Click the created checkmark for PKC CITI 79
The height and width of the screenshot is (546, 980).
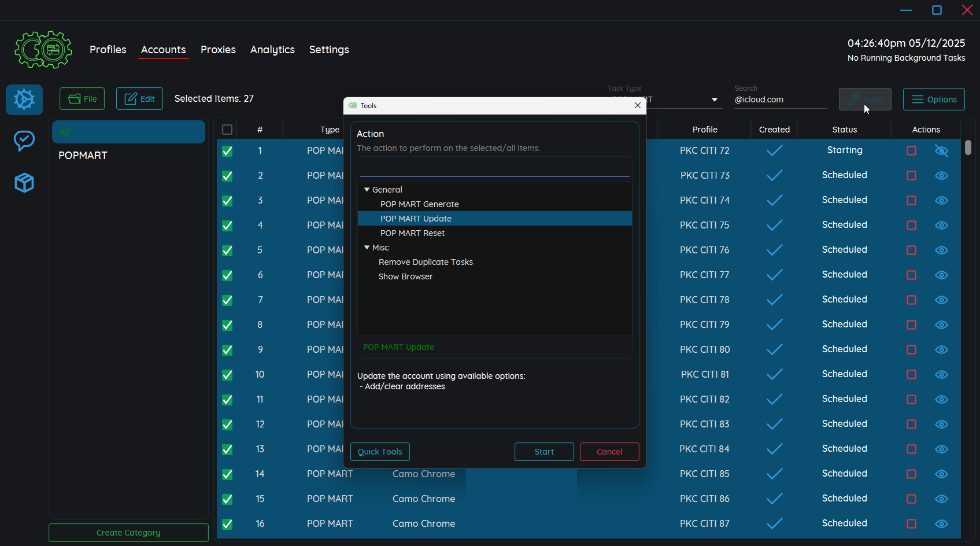click(774, 324)
